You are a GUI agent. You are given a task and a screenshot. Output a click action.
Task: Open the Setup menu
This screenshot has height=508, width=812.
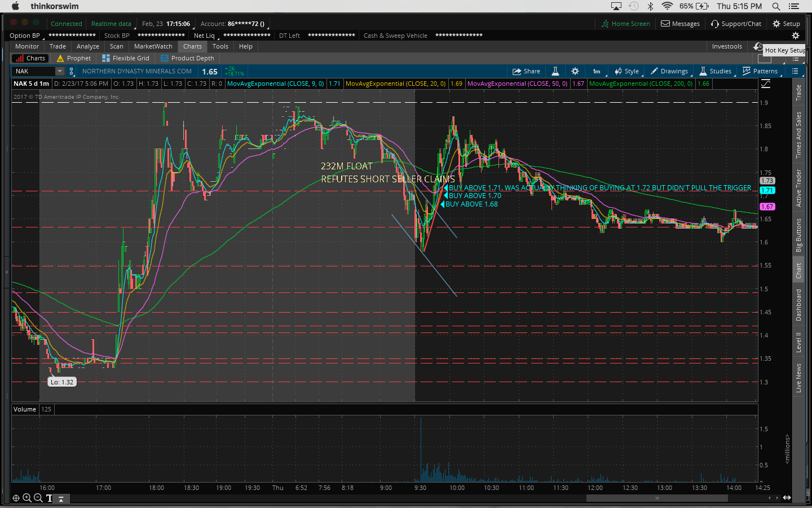787,24
